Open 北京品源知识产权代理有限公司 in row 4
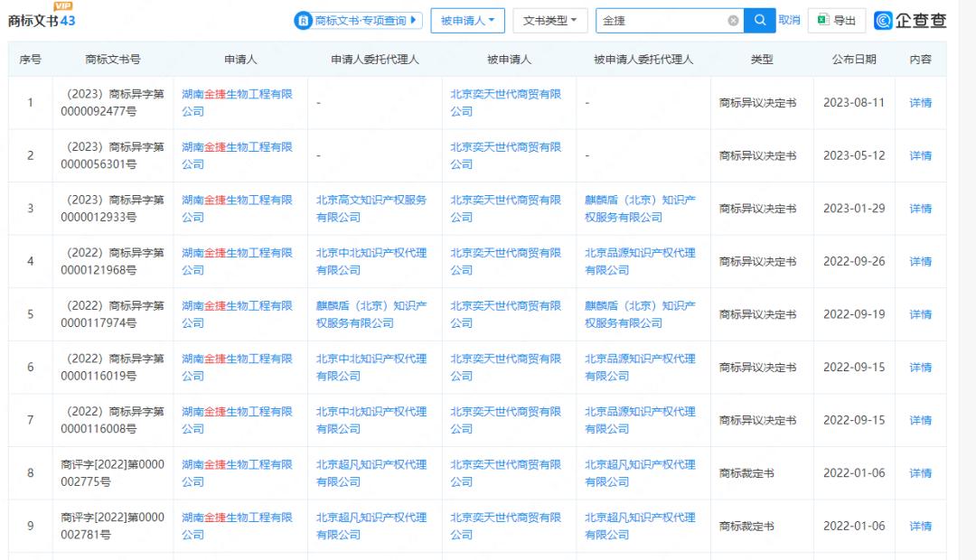This screenshot has width=976, height=560. point(640,261)
